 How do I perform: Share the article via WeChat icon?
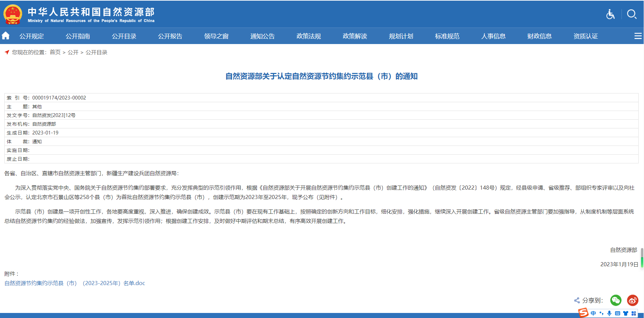click(616, 300)
